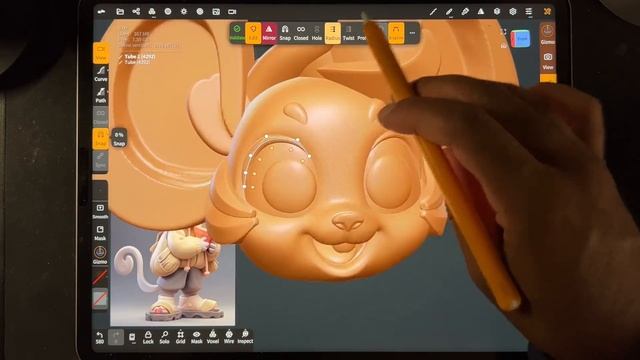Image resolution: width=640 pixels, height=360 pixels.
Task: Open the Background image menu
Action: coord(216,12)
